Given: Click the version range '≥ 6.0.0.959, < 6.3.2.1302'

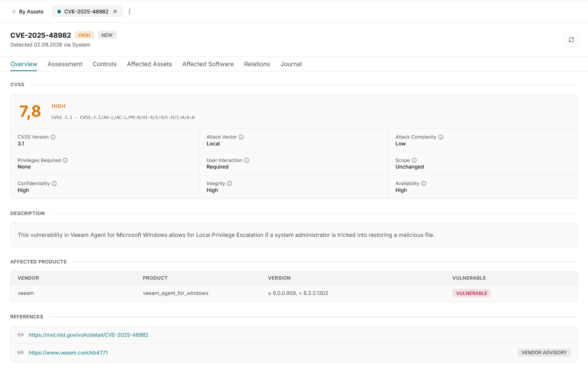Looking at the screenshot, I should (x=298, y=293).
